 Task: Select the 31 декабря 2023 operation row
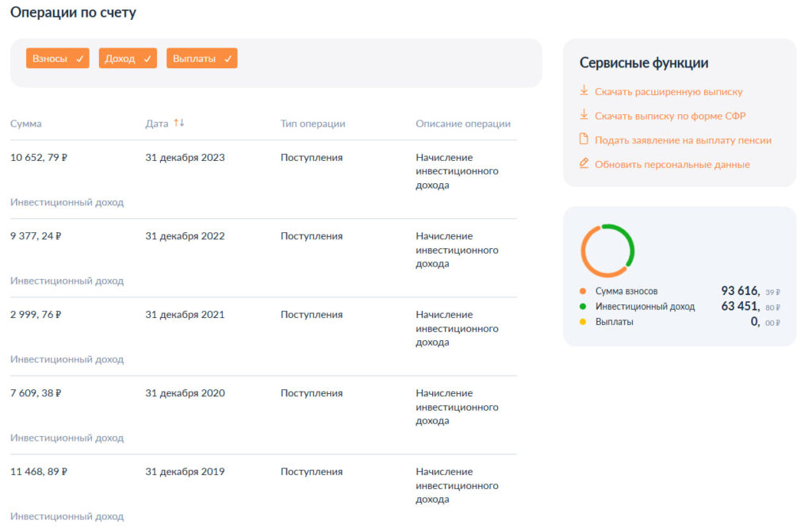pos(185,158)
